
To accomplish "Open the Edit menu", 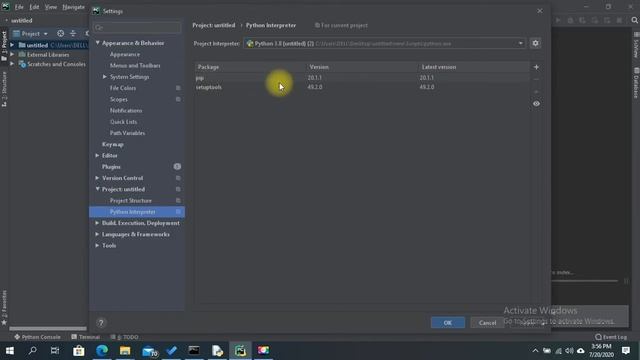I will [34, 7].
